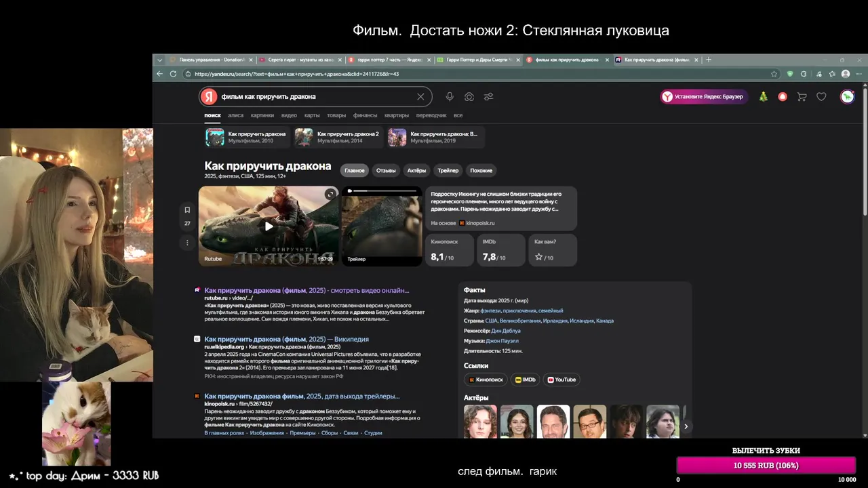The height and width of the screenshot is (488, 868).
Task: Switch to Гарри Поттер и Дары Смерти tab
Action: coord(479,60)
